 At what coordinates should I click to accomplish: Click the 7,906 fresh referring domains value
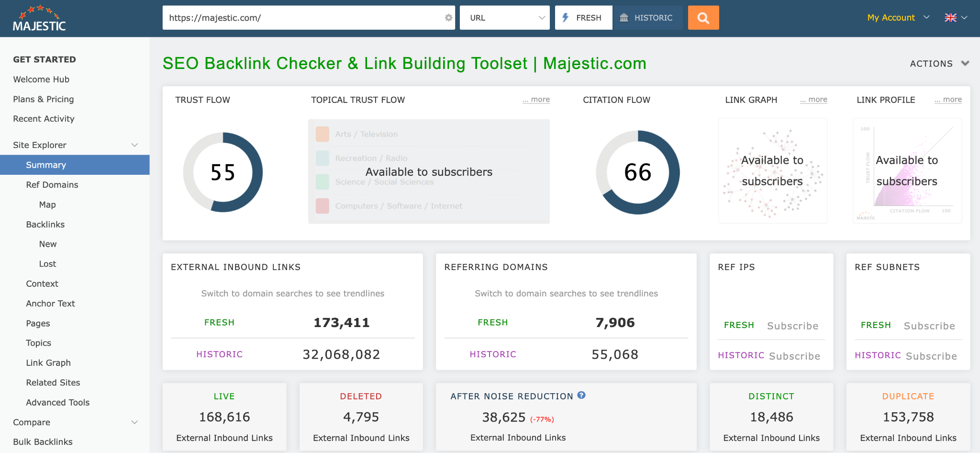615,323
